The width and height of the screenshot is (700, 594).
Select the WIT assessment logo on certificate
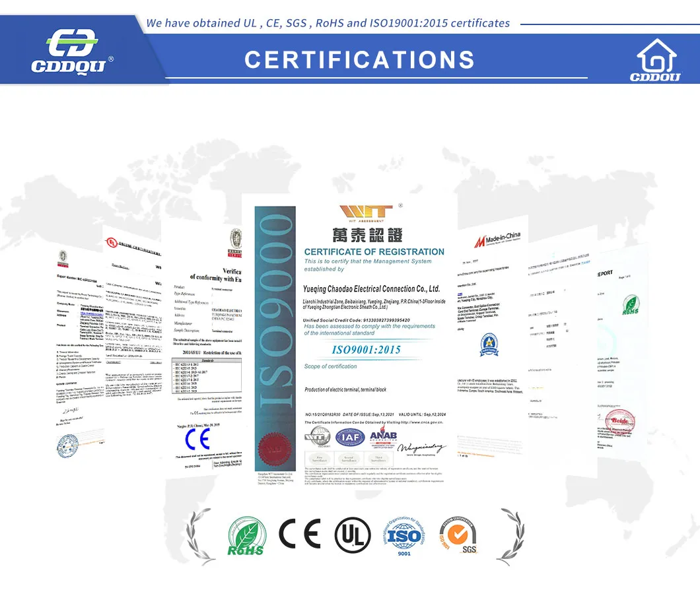366,213
